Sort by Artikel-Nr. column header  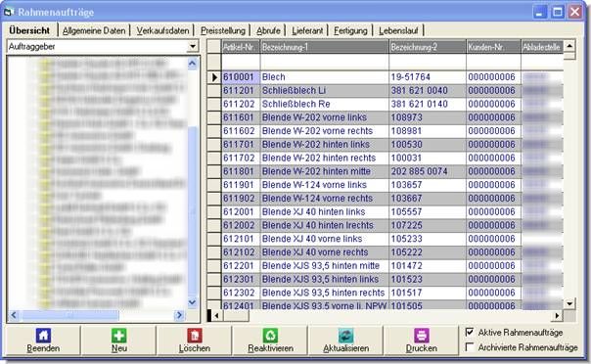[241, 47]
